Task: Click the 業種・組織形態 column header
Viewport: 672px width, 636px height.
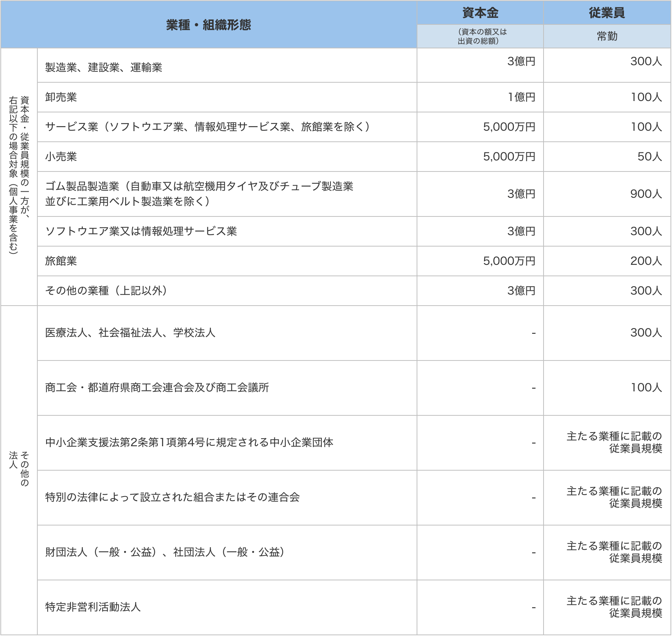Action: 208,25
